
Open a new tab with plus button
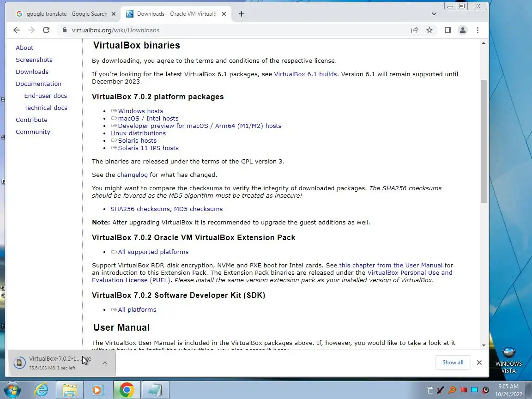(241, 14)
